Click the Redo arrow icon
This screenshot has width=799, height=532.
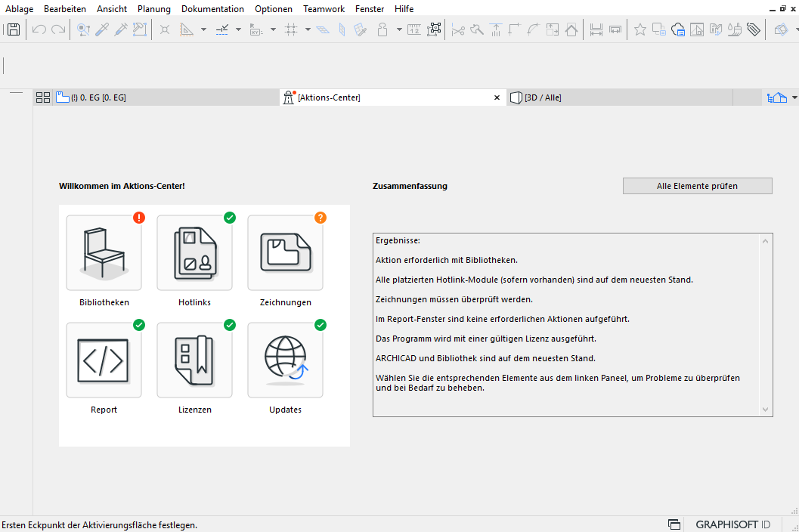(x=59, y=29)
